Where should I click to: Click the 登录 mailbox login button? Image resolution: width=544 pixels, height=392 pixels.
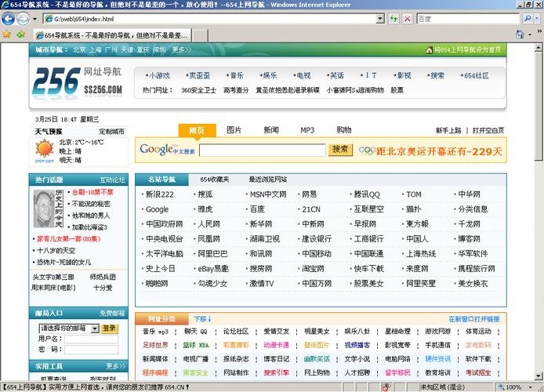coord(109,328)
